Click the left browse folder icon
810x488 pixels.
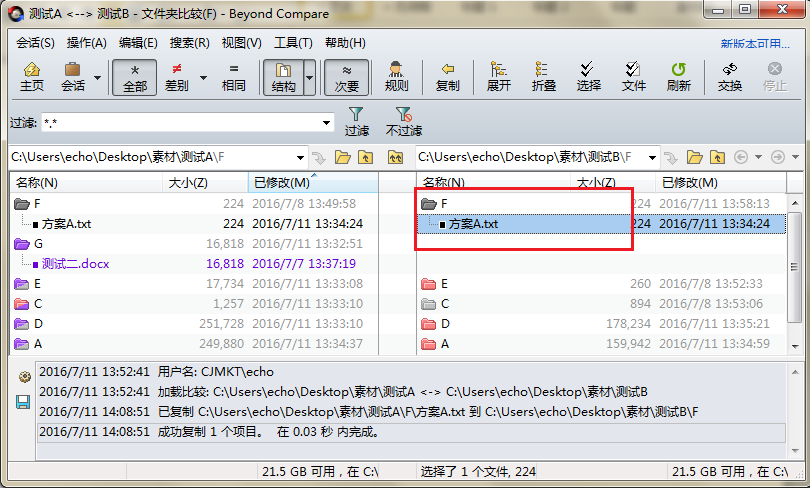point(342,158)
